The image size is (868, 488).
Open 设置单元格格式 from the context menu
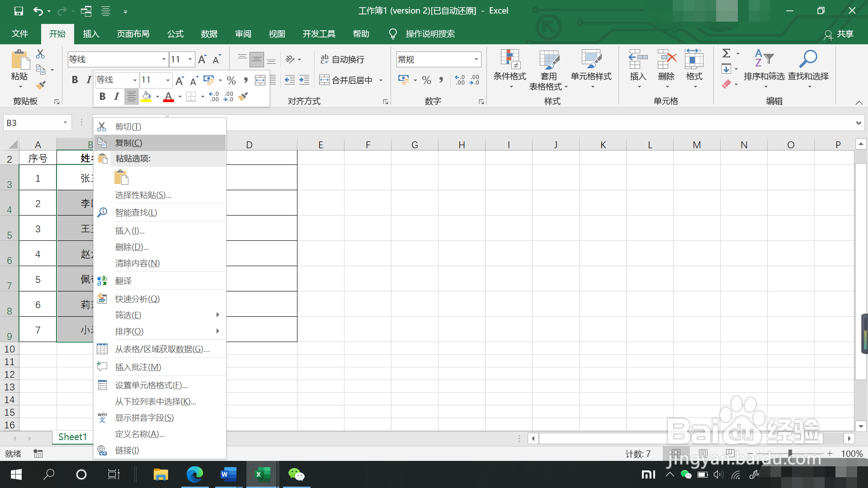[x=151, y=385]
